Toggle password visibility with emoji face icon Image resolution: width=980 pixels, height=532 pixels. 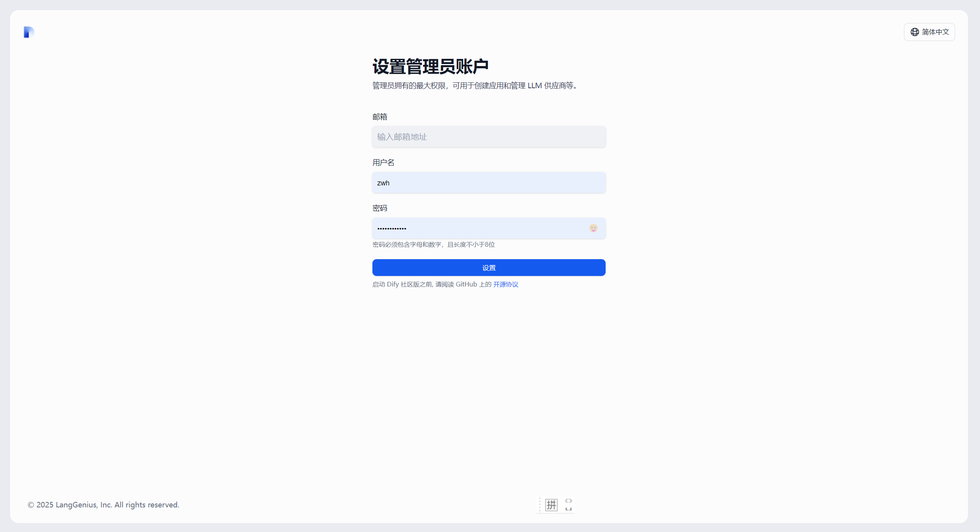[593, 228]
